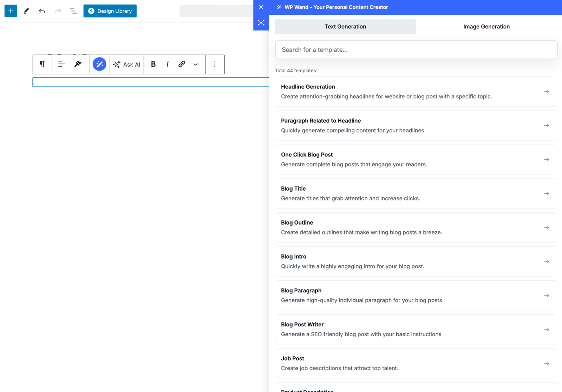
Task: Undo the last action
Action: pos(42,11)
